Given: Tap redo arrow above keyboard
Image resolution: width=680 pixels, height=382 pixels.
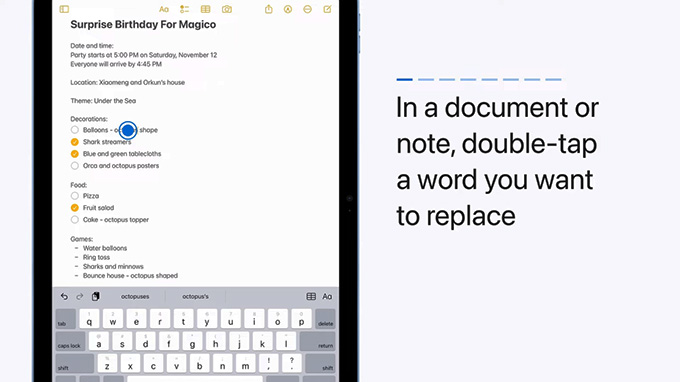Looking at the screenshot, I should [80, 297].
